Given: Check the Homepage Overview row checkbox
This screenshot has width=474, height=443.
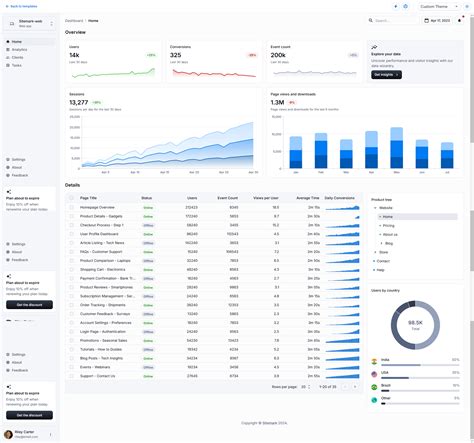Looking at the screenshot, I should (71, 207).
